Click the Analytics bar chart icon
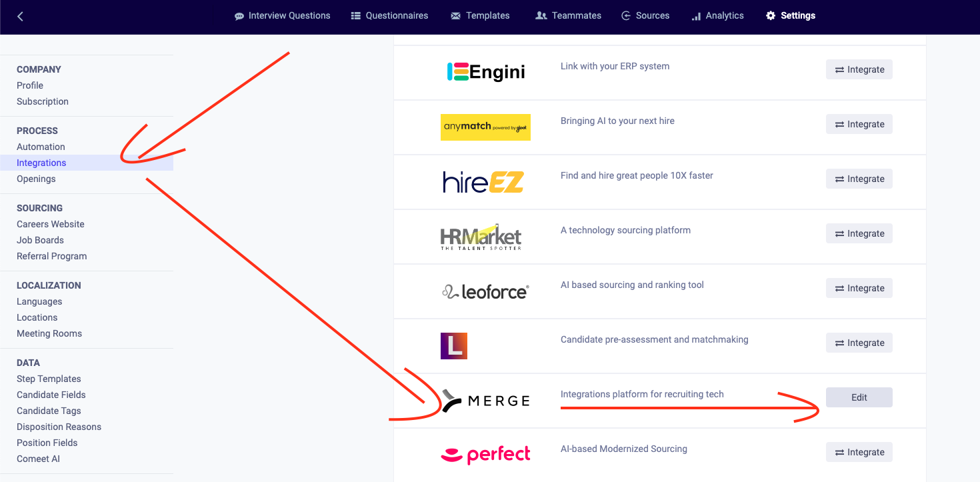 (696, 16)
